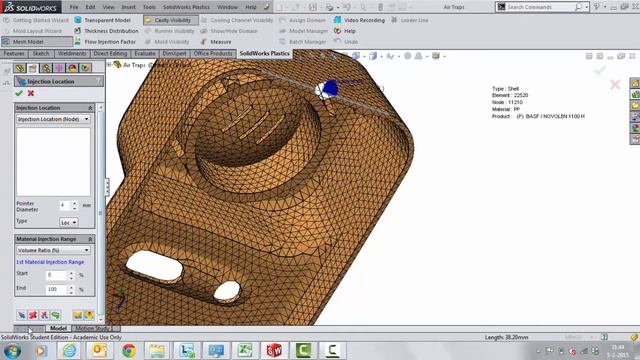Open Mold Layout Wizard
The width and height of the screenshot is (640, 360).
tap(32, 31)
